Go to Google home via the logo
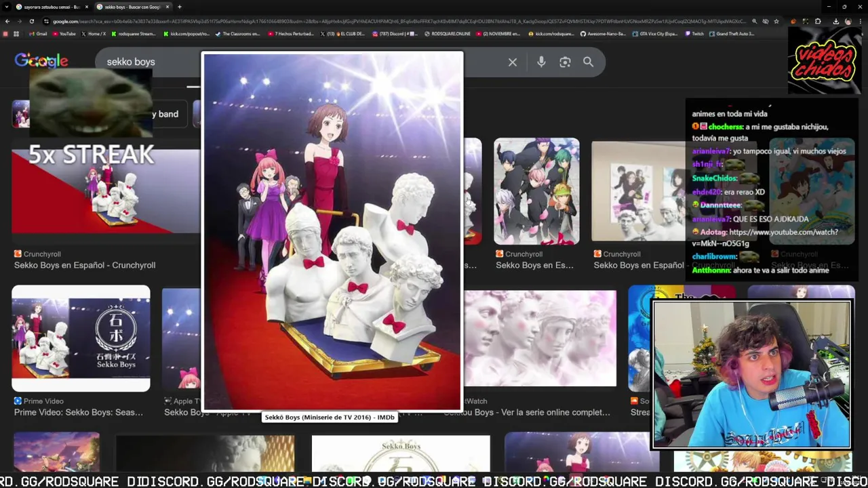Viewport: 868px width, 488px height. pyautogui.click(x=41, y=61)
